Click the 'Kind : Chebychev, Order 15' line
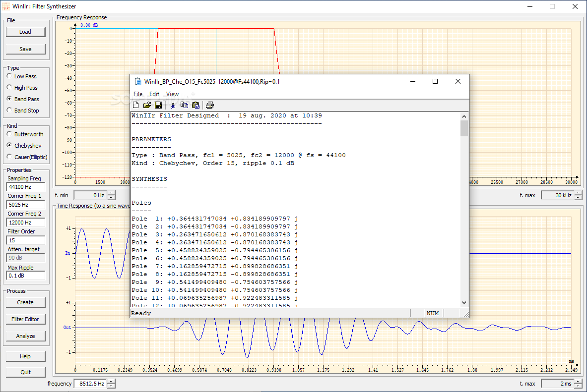587x392 pixels. tap(213, 163)
